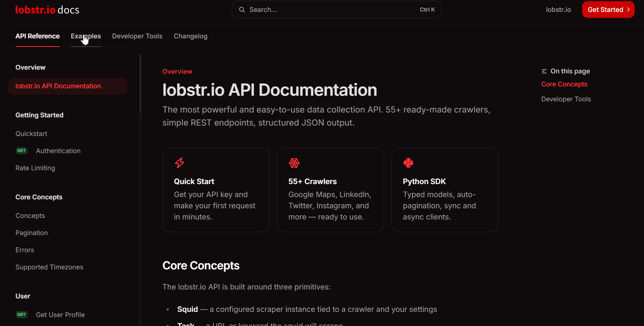
Task: Open the Developer Tools tab
Action: (137, 36)
